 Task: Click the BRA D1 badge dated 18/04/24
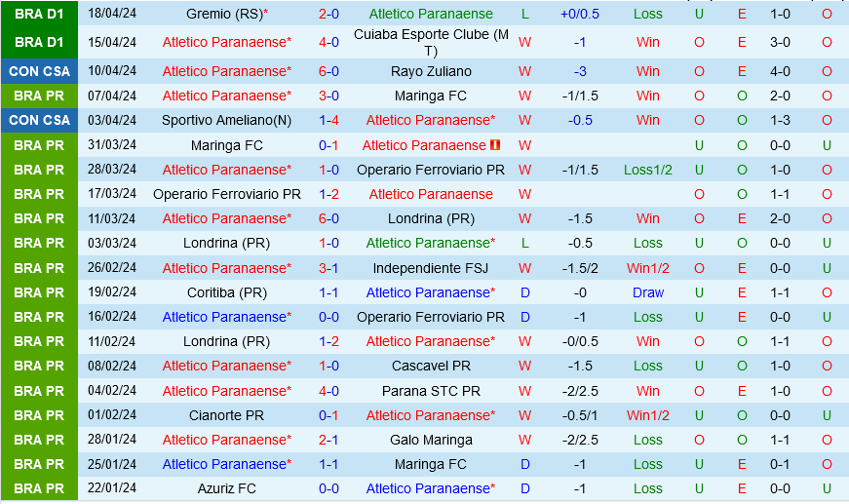point(39,15)
